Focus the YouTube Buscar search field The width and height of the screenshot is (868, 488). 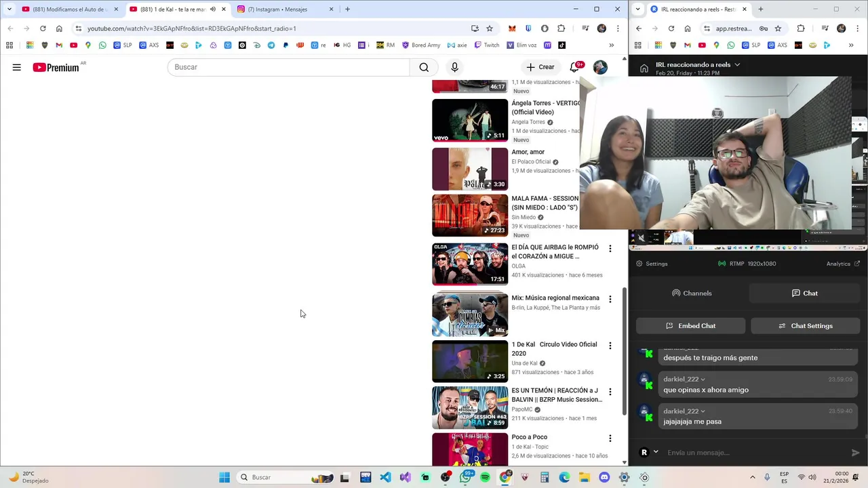click(289, 67)
